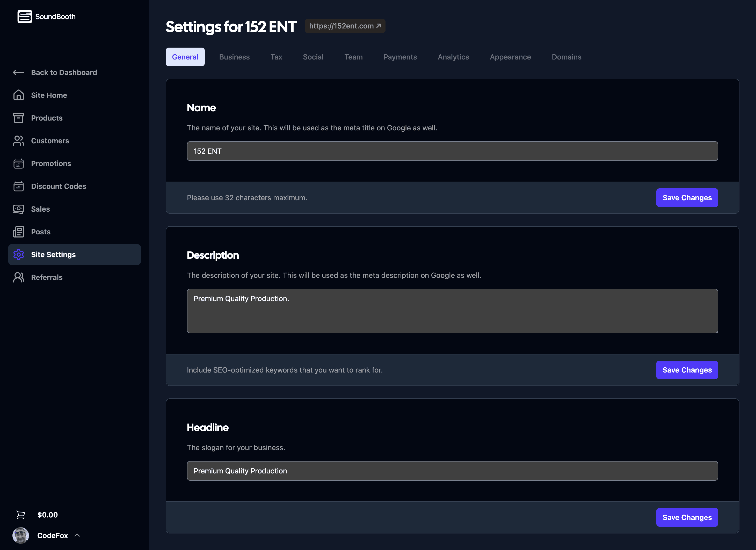Open the https://152ent.com site link
756x550 pixels.
pos(345,26)
